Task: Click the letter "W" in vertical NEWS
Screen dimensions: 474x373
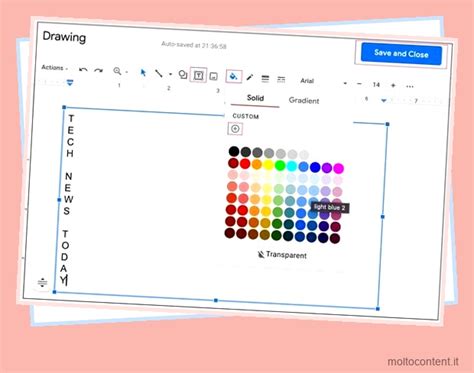Action: [68, 199]
